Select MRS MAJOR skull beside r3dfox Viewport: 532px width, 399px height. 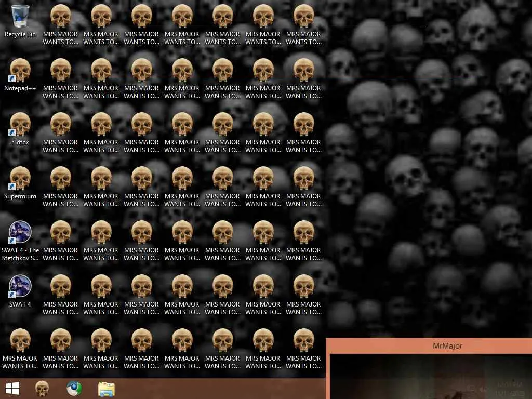click(x=60, y=132)
